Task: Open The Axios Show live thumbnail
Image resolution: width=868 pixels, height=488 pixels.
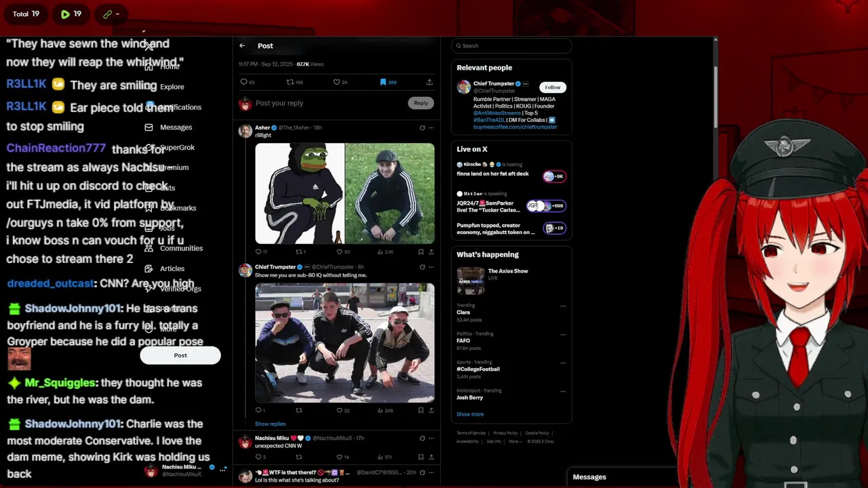Action: click(471, 281)
